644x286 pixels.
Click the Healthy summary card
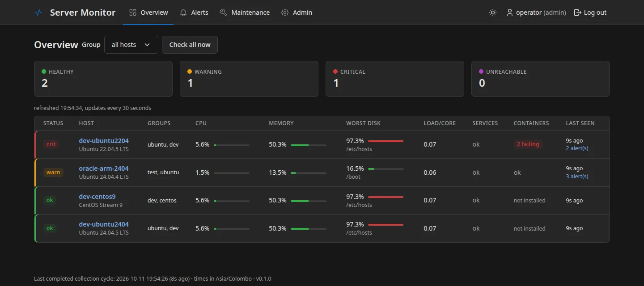(103, 79)
